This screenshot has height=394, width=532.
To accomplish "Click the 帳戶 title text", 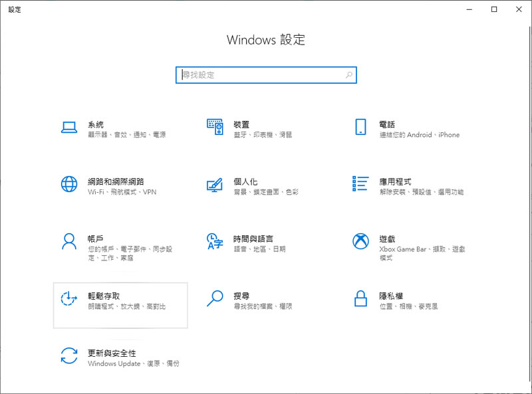I will (96, 239).
